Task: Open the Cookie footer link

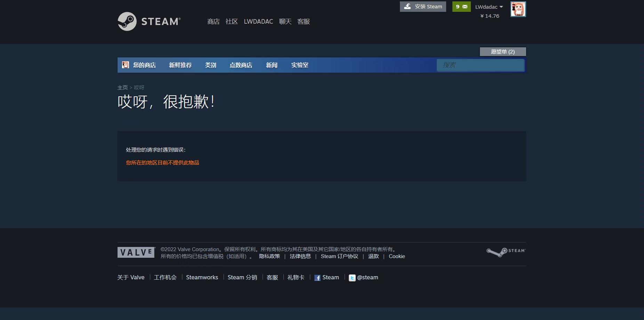Action: (397, 256)
